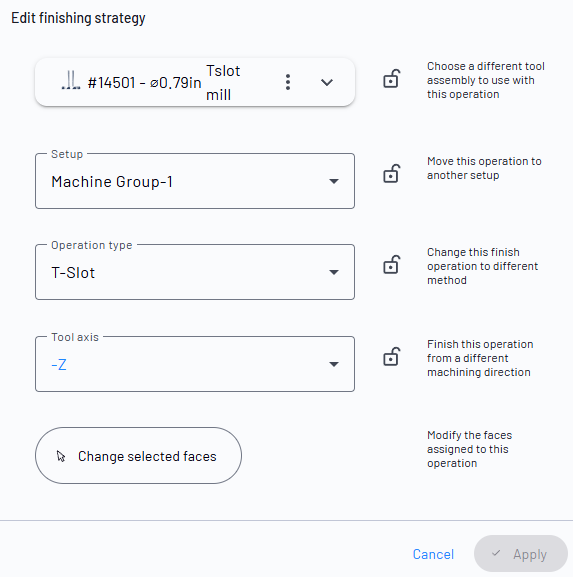Open the Tool axis dropdown arrow
This screenshot has height=577, width=573.
(x=334, y=365)
